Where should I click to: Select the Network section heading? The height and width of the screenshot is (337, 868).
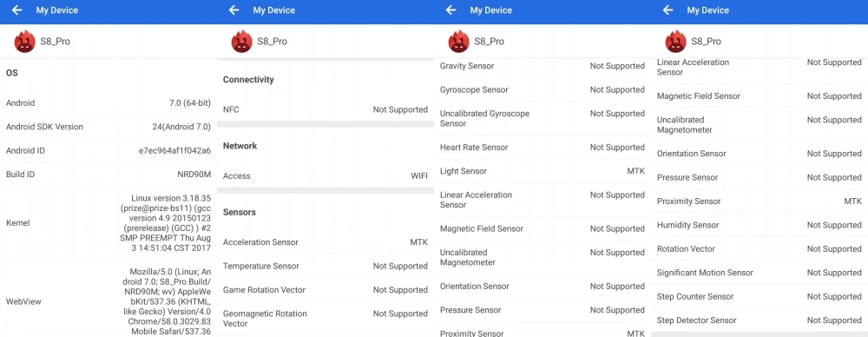click(x=240, y=146)
